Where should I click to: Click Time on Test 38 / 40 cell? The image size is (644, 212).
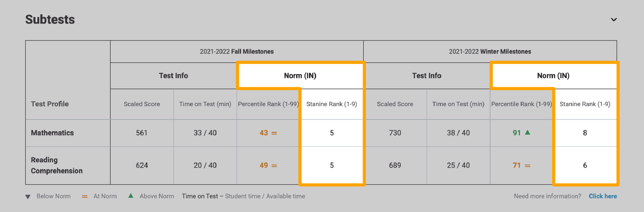(x=458, y=133)
